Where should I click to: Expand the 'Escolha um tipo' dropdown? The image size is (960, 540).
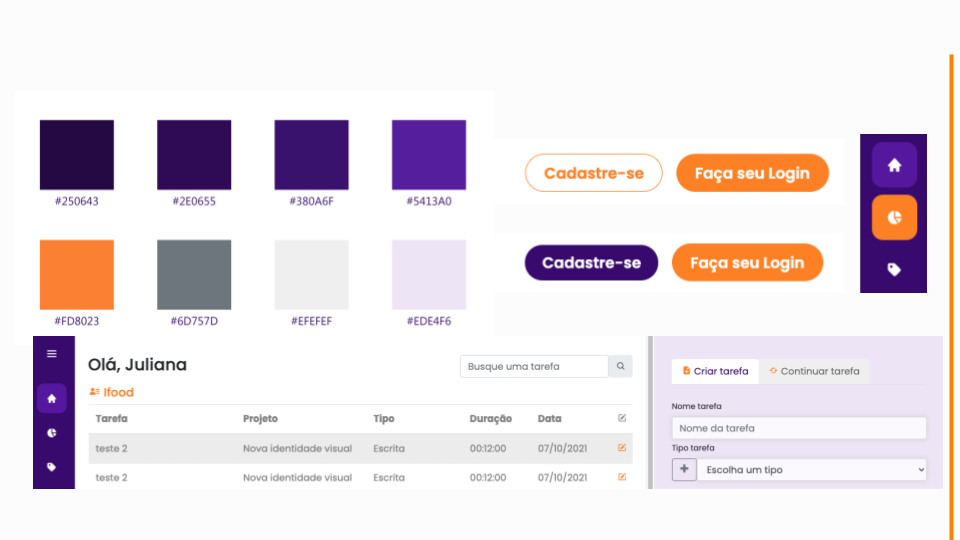(811, 469)
